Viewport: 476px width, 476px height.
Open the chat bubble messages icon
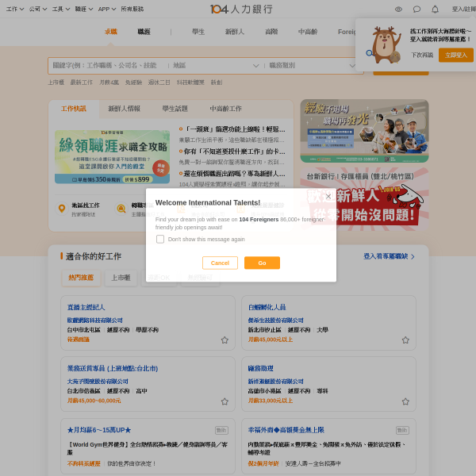416,9
